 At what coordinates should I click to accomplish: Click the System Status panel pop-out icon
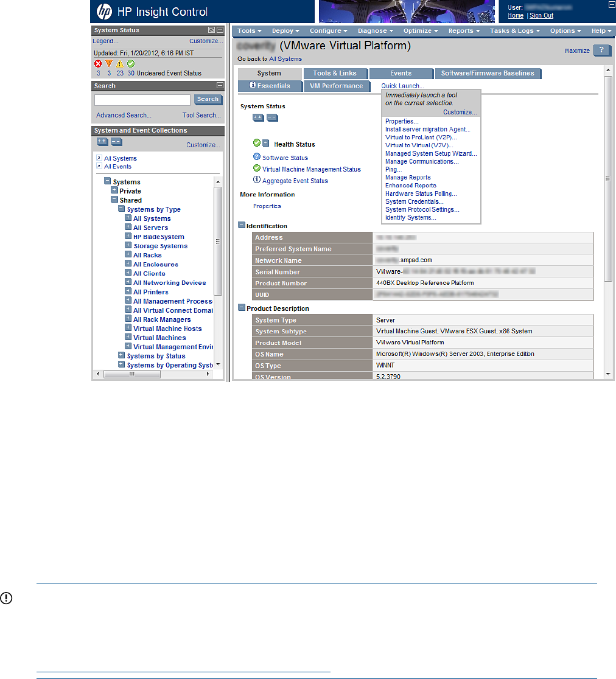point(211,30)
